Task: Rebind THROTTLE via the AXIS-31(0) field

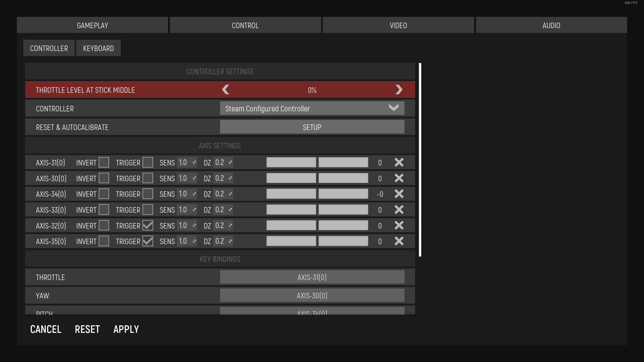Action: click(312, 277)
